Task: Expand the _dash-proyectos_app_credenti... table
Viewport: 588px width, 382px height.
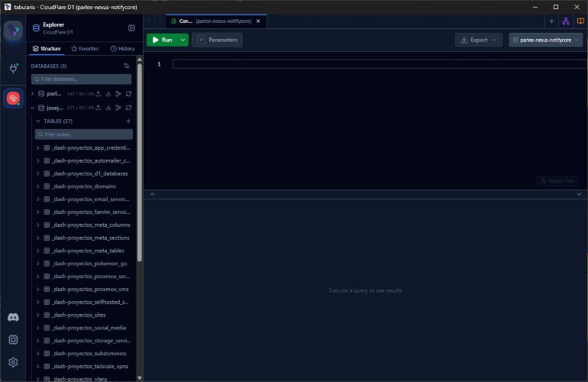Action: (38, 148)
